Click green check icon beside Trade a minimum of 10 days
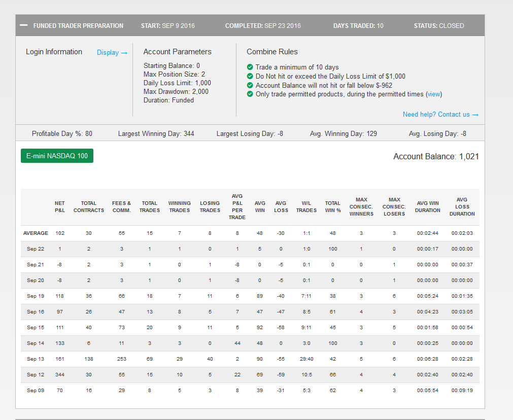 click(x=250, y=67)
